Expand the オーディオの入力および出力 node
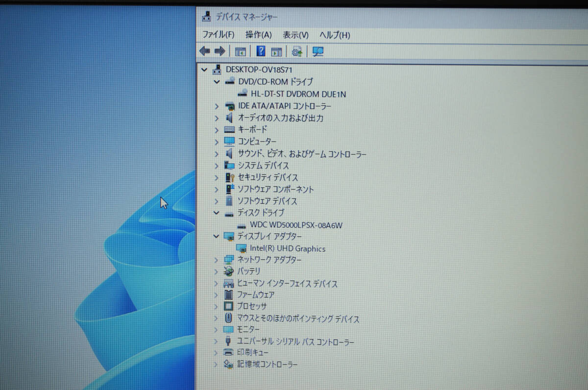The width and height of the screenshot is (588, 390). [217, 118]
